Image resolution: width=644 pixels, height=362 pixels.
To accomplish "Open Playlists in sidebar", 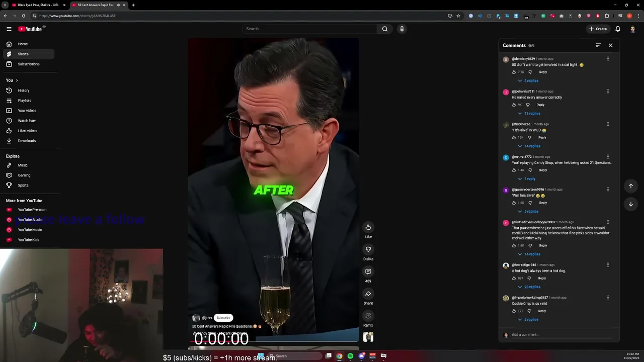I will pos(28,101).
